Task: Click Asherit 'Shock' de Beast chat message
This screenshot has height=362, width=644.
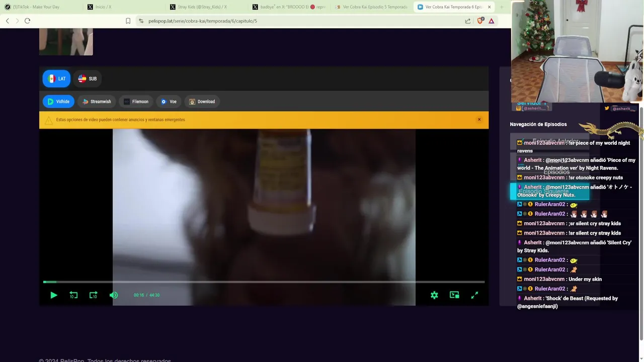Action: (568, 302)
